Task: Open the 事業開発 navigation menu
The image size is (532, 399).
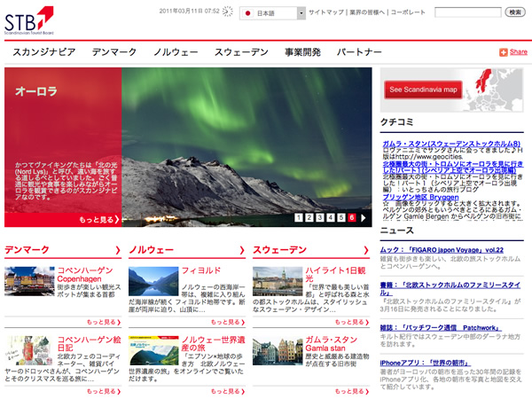Action: click(302, 52)
